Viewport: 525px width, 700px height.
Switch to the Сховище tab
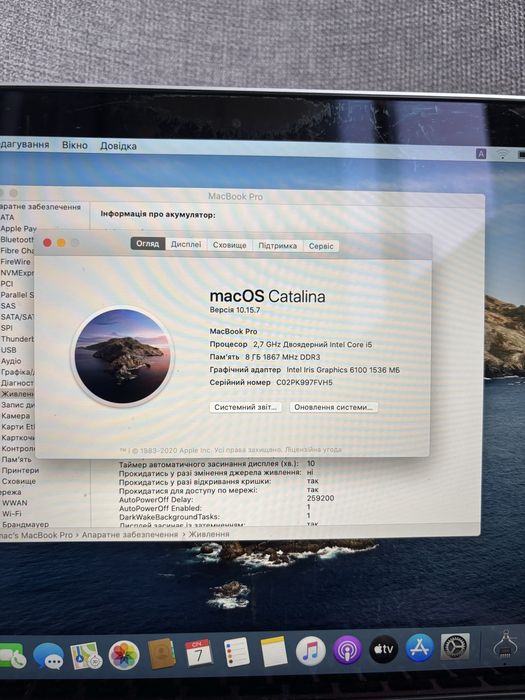229,245
